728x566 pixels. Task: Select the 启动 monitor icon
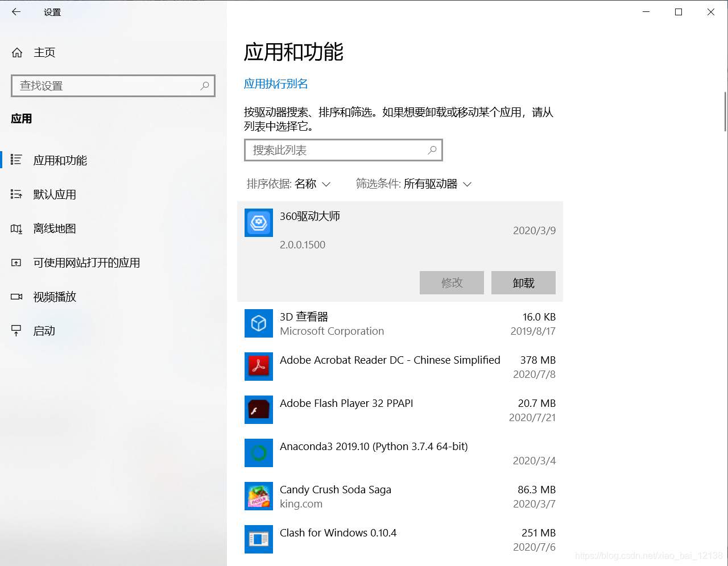pyautogui.click(x=16, y=331)
